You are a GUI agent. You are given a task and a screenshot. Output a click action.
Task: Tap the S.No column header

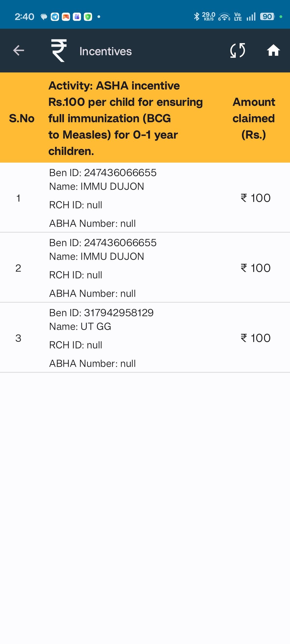click(x=22, y=118)
